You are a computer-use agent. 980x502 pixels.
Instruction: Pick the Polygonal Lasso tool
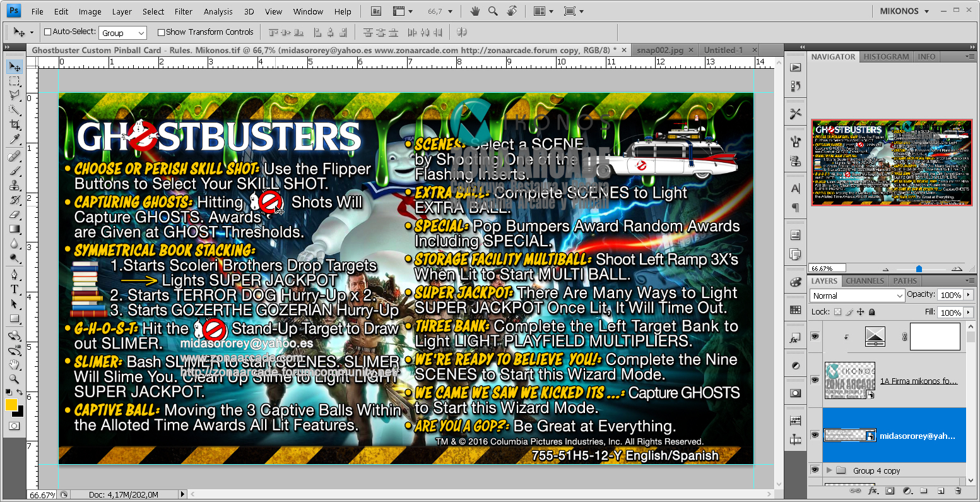pyautogui.click(x=15, y=95)
